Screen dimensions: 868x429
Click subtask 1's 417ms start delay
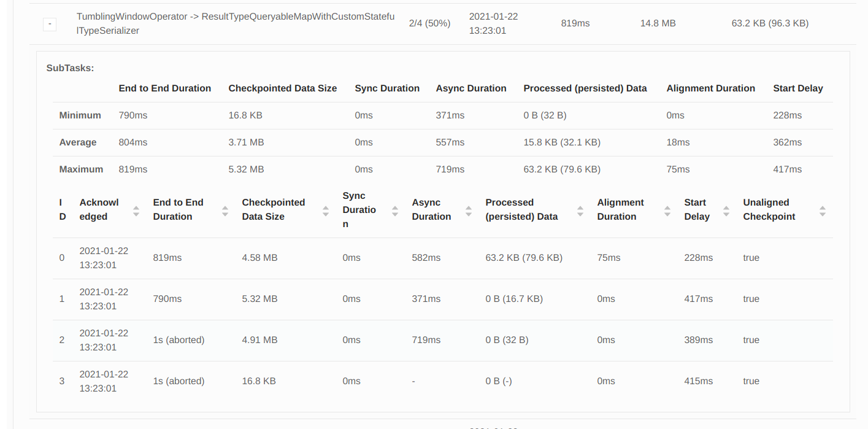coord(699,299)
